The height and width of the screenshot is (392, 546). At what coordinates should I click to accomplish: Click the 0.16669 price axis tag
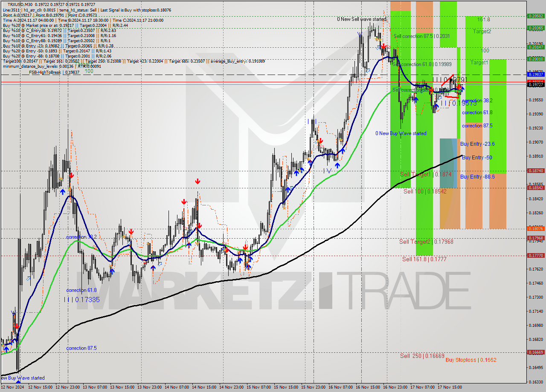(535, 352)
